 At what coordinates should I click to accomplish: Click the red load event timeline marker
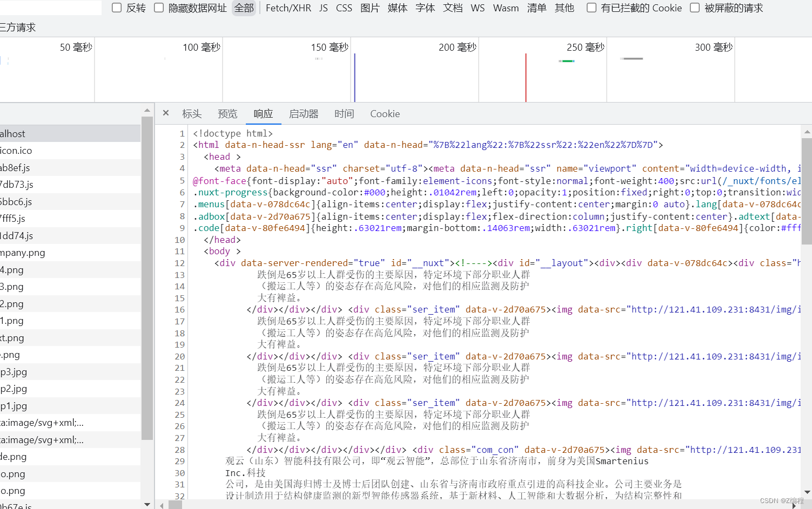point(526,77)
